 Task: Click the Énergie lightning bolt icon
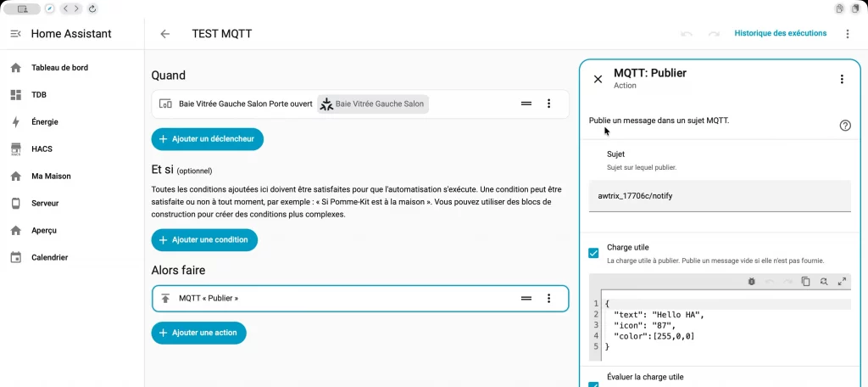point(16,122)
